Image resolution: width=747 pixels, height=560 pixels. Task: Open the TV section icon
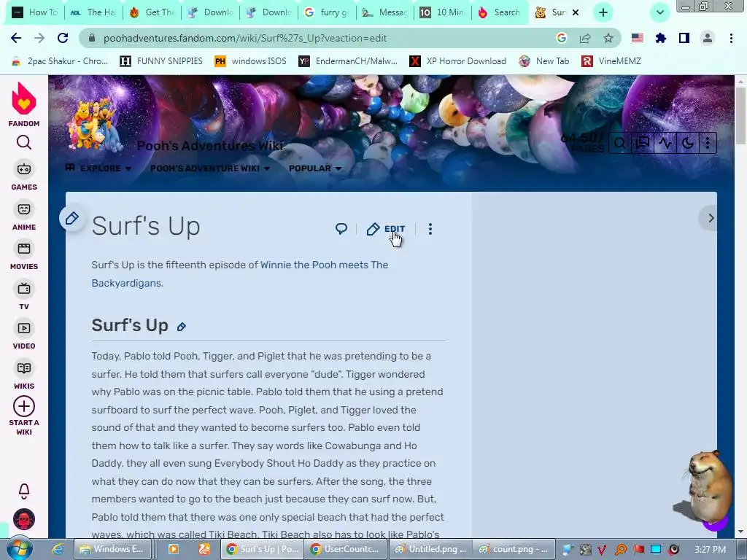[x=24, y=289]
